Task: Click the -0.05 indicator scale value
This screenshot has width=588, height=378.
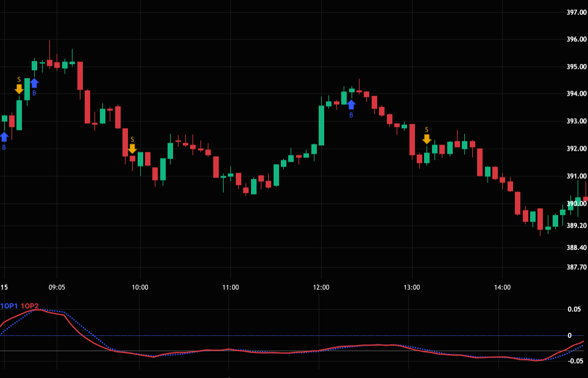Action: tap(573, 362)
